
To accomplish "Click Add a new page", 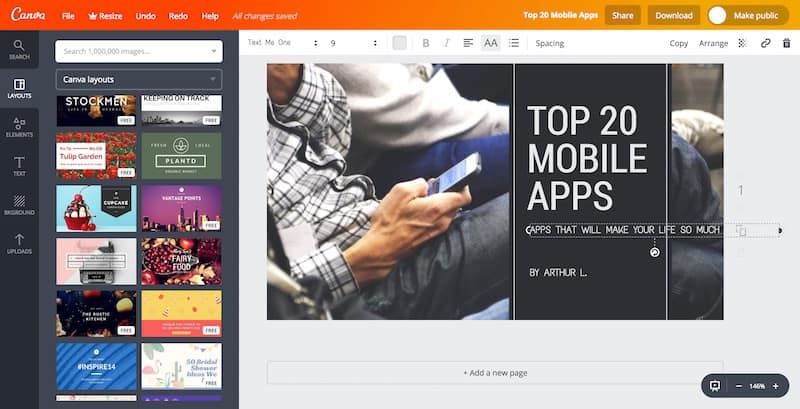I will click(x=494, y=373).
